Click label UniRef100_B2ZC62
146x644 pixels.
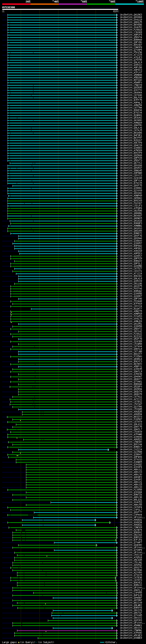[131, 337]
